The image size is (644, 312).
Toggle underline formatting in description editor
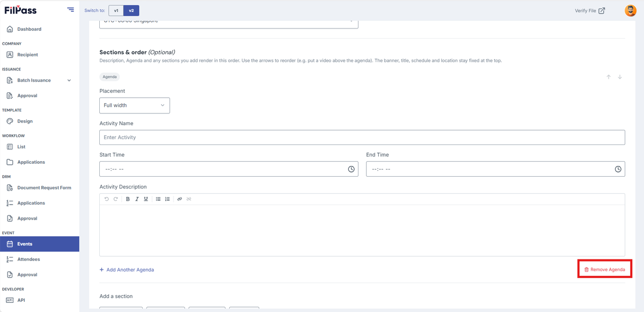tap(145, 199)
